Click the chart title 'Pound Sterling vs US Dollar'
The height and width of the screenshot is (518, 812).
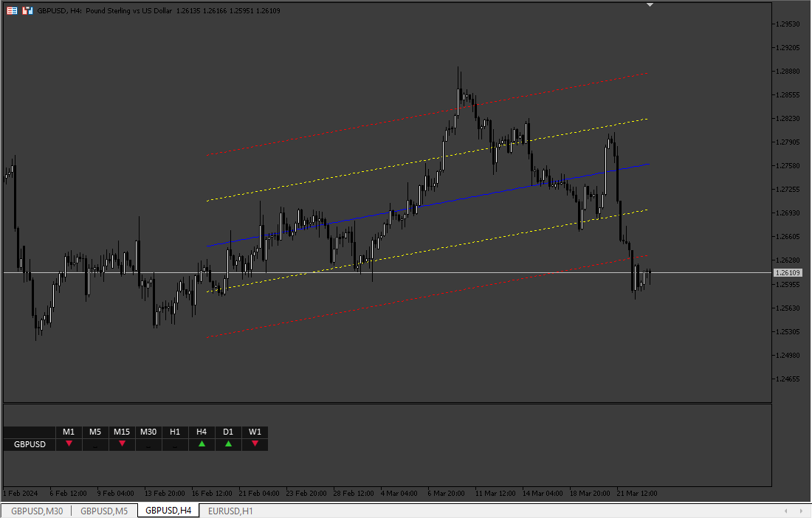(x=129, y=10)
